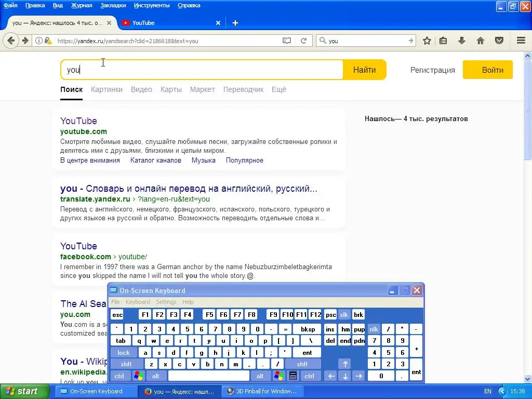Switch to 3D Pinball taskbar item
This screenshot has width=532, height=399.
click(x=262, y=391)
